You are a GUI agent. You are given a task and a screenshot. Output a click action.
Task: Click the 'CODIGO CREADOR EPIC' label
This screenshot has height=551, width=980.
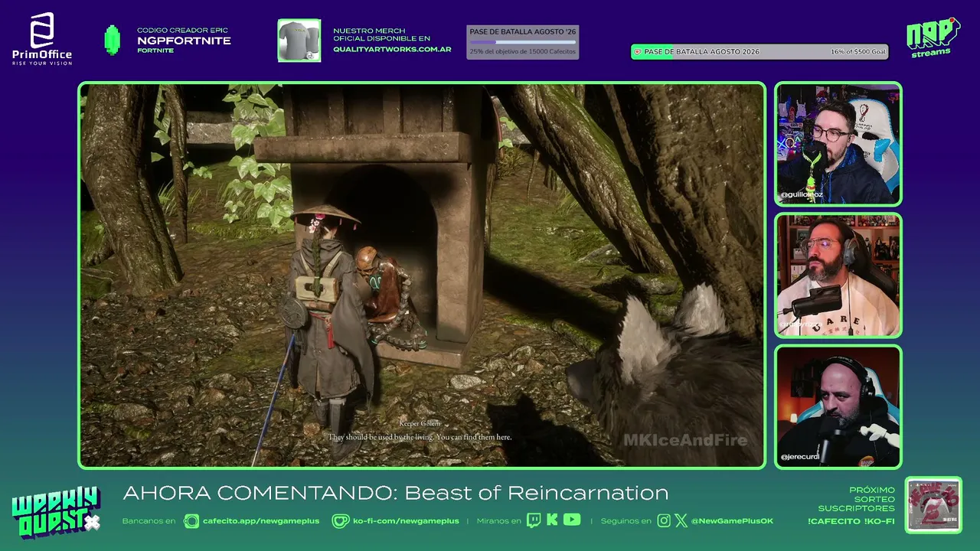[x=182, y=31]
